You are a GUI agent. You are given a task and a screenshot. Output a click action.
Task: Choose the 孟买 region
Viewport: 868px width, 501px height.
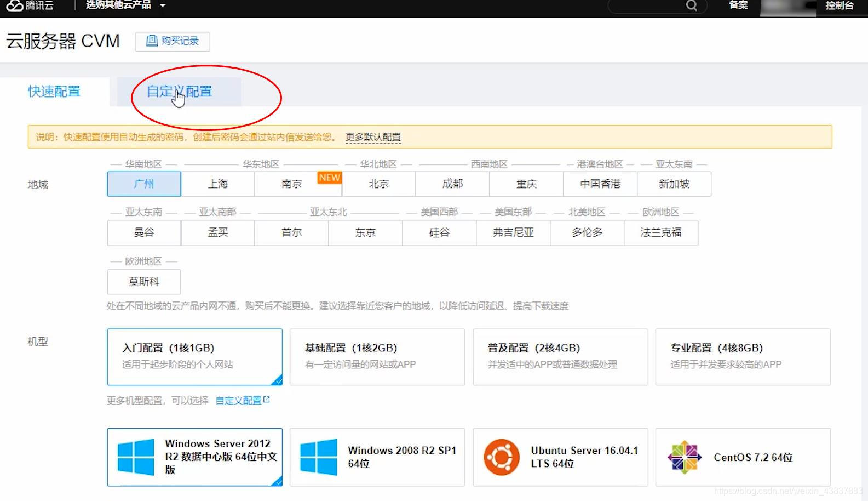218,233
